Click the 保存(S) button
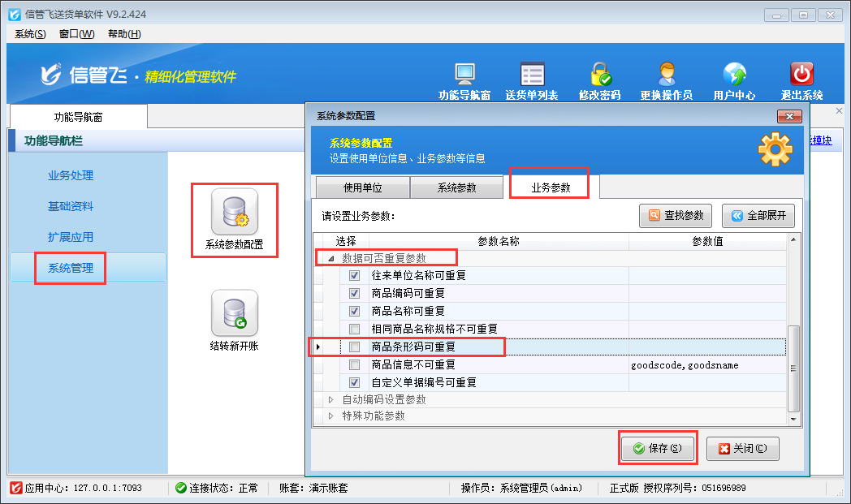 pos(658,449)
